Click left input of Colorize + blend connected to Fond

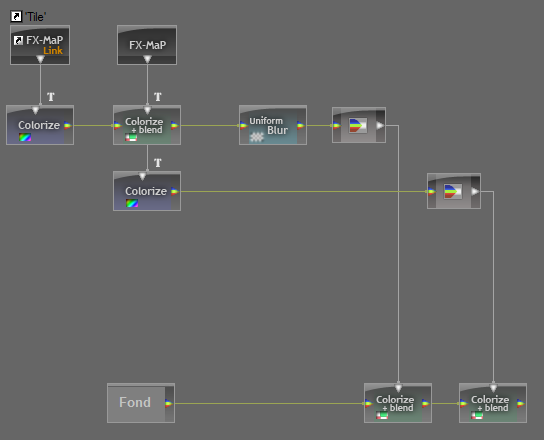(368, 403)
